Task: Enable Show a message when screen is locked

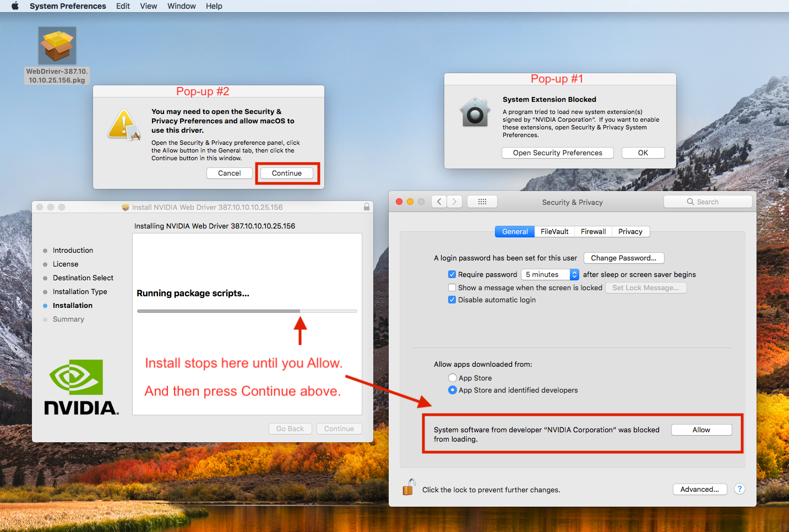Action: (x=452, y=287)
